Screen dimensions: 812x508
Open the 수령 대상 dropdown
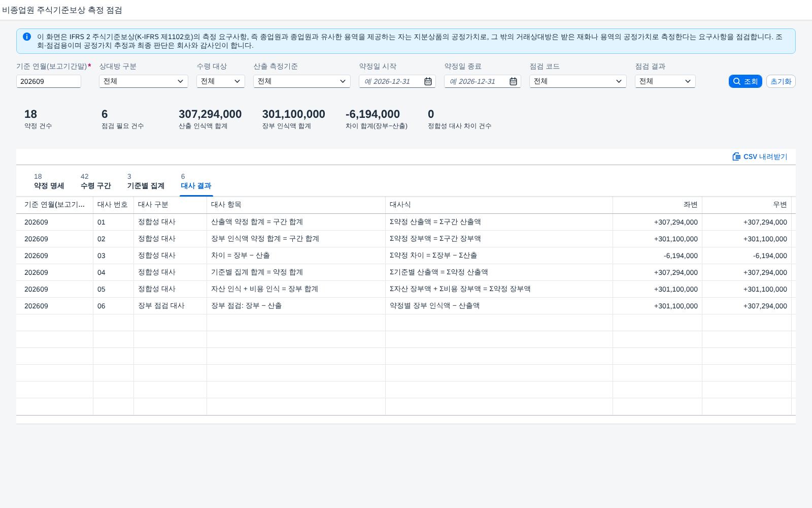(x=221, y=81)
